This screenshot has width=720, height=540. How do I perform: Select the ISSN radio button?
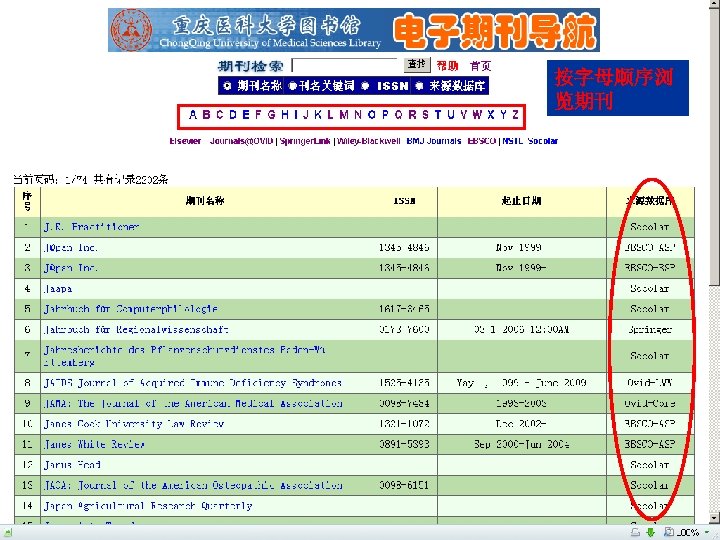(x=365, y=85)
